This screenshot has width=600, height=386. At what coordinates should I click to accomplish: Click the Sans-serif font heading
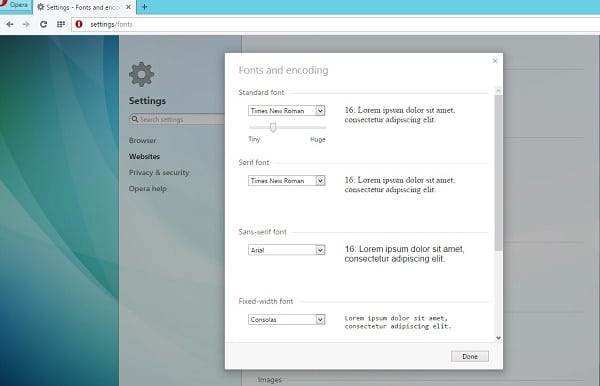(262, 232)
